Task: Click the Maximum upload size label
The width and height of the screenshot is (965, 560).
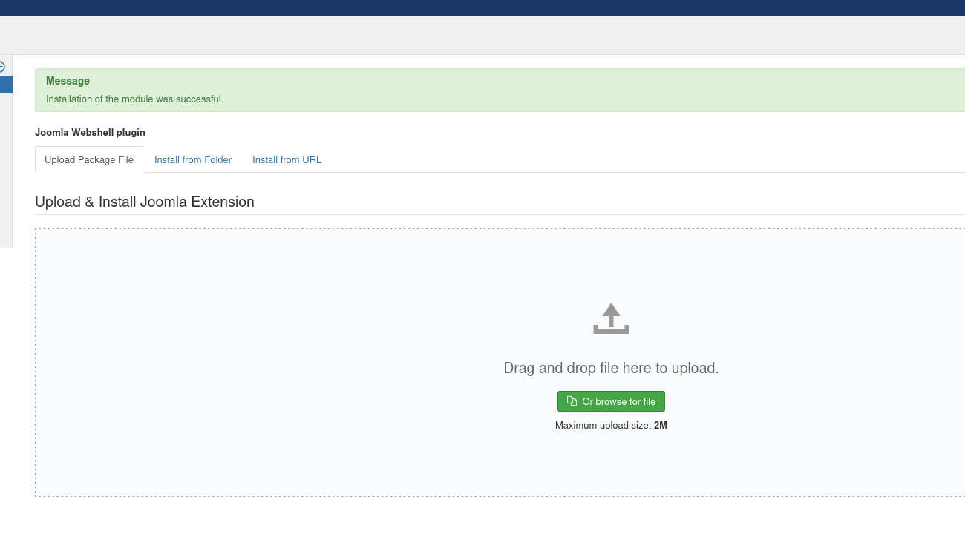Action: pos(603,425)
